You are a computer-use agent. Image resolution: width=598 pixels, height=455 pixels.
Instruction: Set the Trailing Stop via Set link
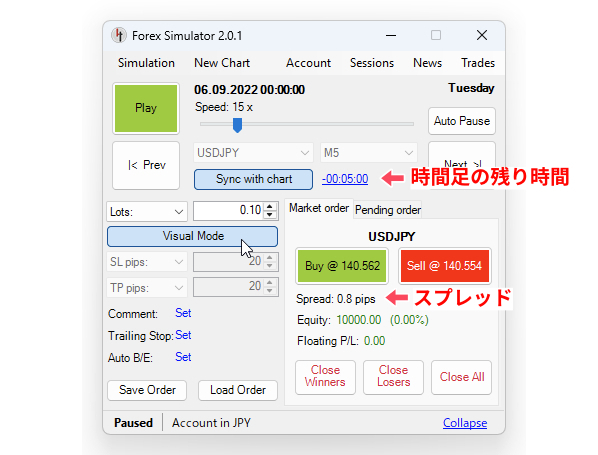[x=183, y=335]
